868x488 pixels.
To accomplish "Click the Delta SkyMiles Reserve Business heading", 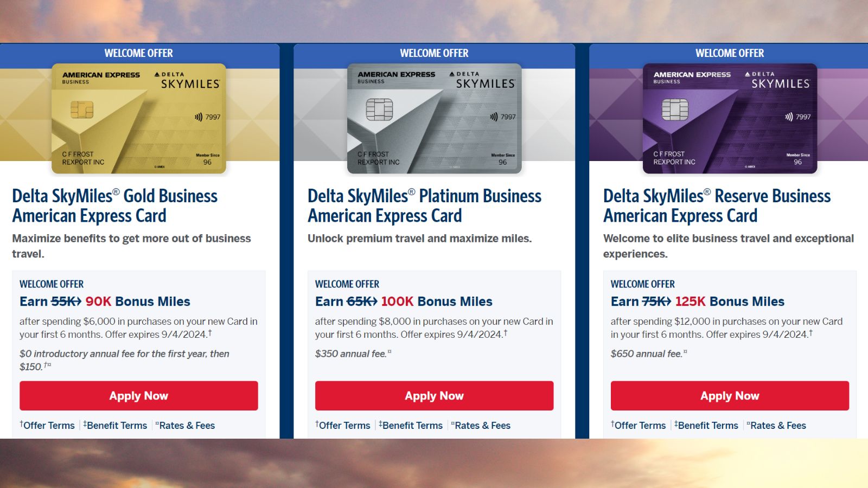I will tap(716, 205).
